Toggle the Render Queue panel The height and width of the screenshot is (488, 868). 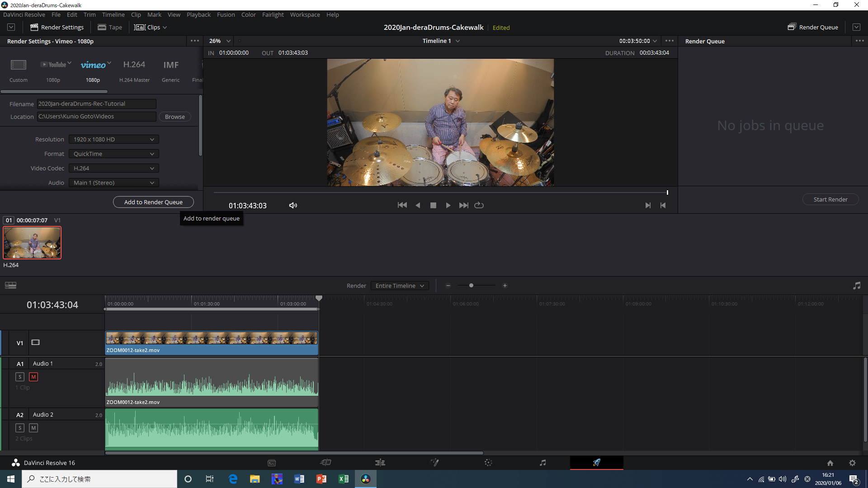(813, 27)
